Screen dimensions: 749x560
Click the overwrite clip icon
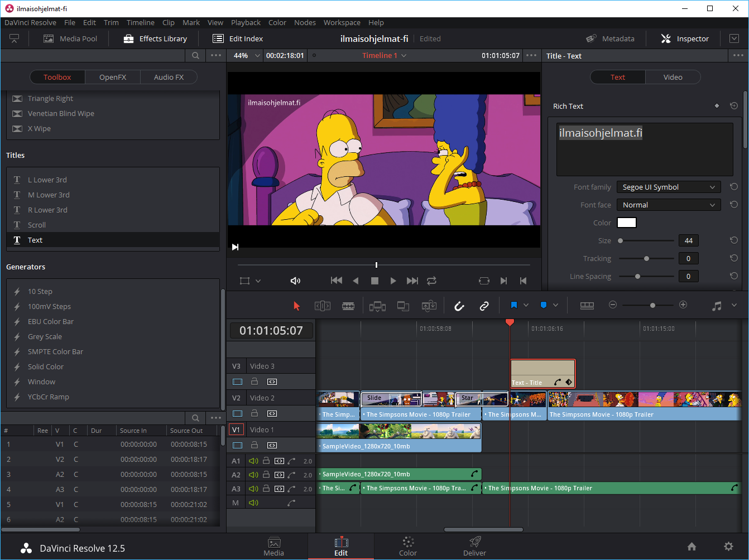403,306
